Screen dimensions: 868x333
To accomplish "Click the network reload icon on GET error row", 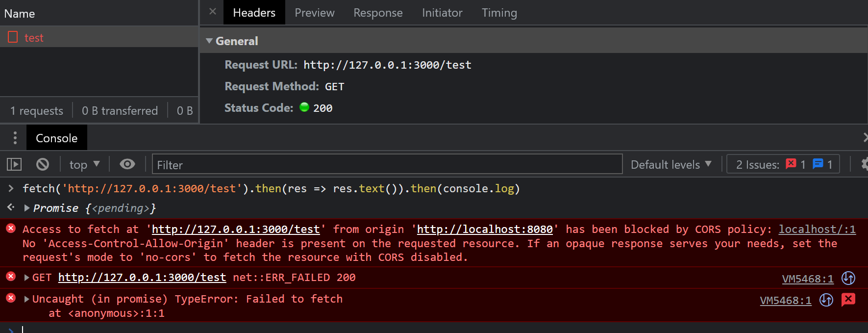I will 848,278.
